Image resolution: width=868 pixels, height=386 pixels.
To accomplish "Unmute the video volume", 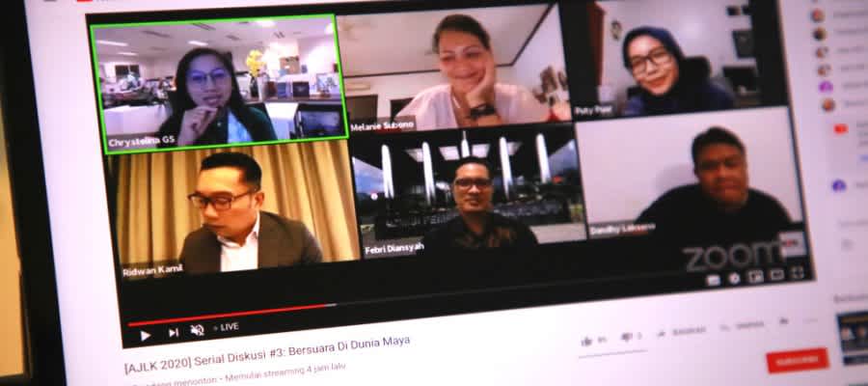I will pos(197,330).
